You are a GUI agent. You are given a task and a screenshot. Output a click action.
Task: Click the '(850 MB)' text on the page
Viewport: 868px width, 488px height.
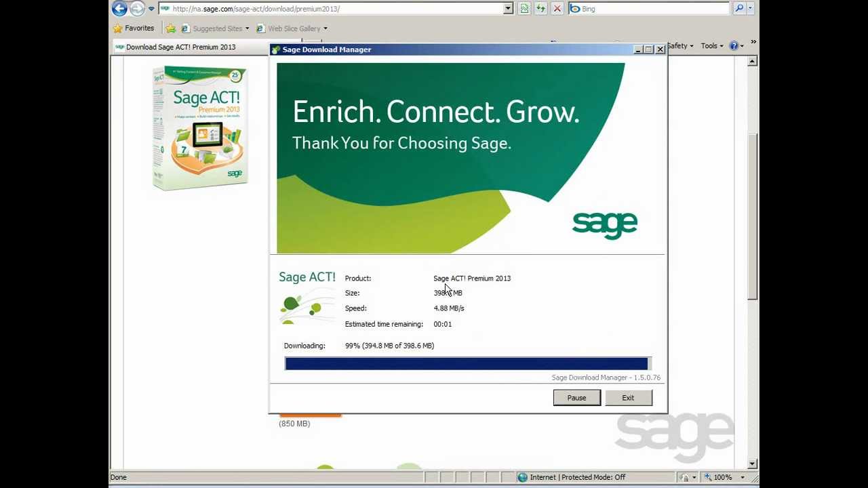point(294,424)
